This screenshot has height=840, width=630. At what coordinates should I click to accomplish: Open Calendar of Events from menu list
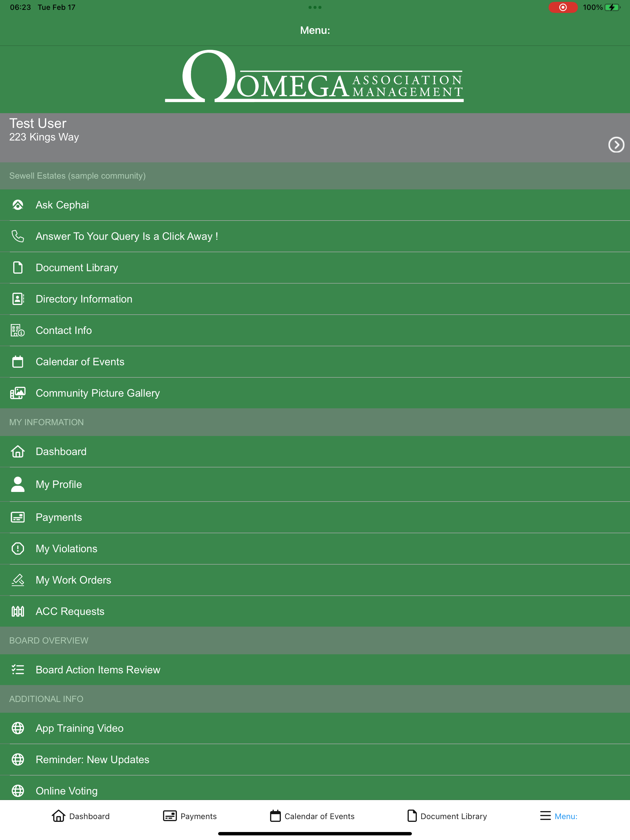coord(315,362)
